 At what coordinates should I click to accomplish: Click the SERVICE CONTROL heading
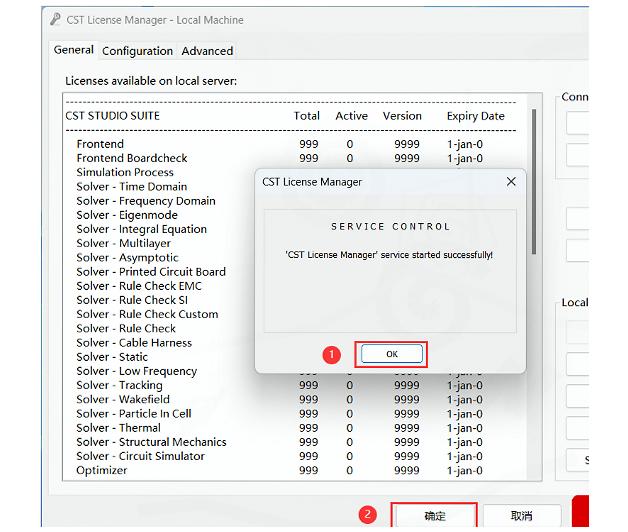coord(390,226)
